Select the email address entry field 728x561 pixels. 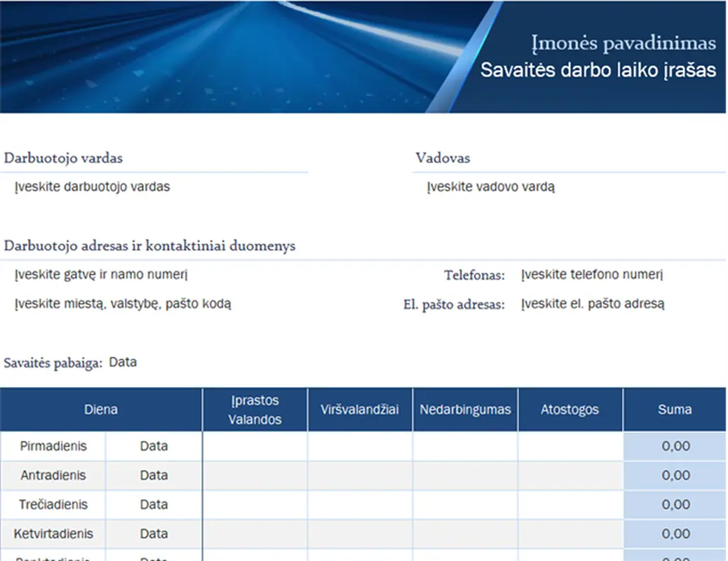coord(593,304)
